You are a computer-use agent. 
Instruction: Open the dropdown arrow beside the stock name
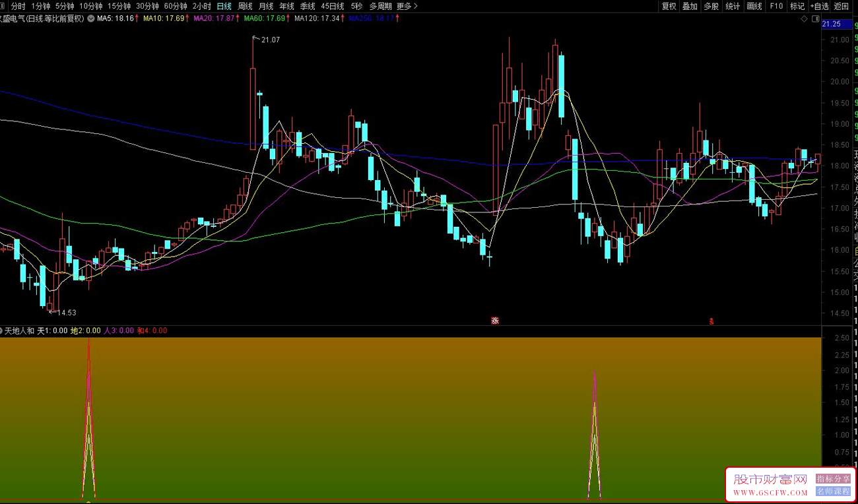pos(90,18)
